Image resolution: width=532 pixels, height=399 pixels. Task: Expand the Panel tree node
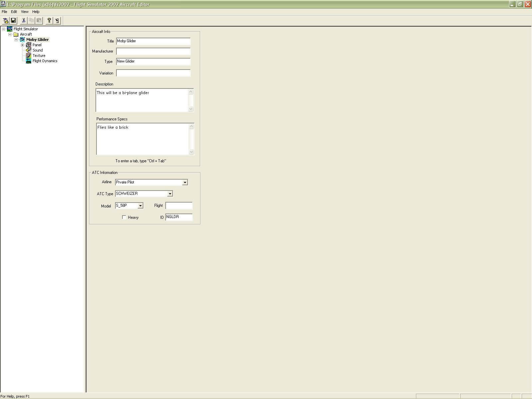(22, 45)
